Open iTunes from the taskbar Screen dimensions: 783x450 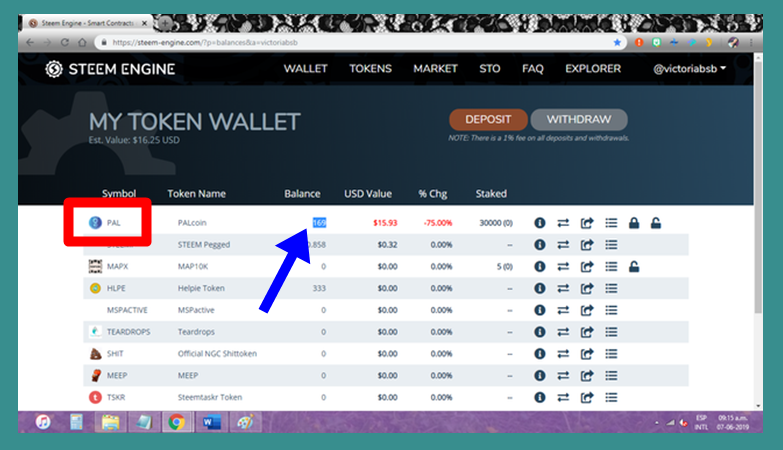(43, 423)
